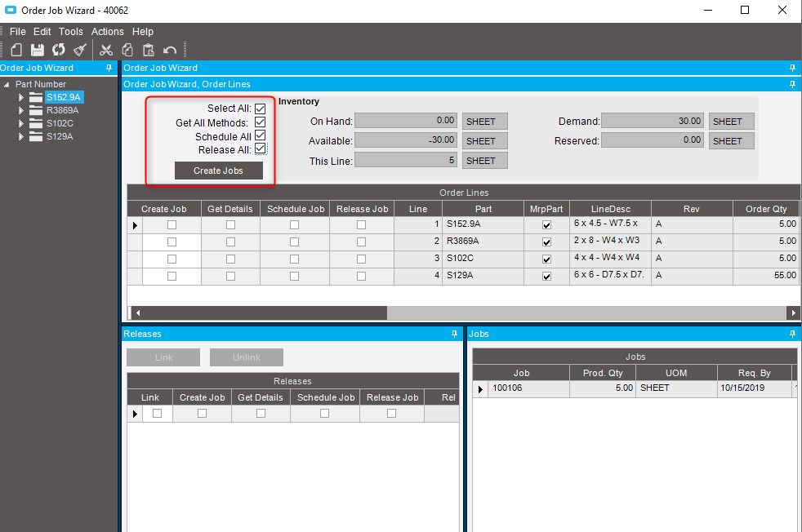Select job 100106 in the Jobs grid

pos(528,388)
